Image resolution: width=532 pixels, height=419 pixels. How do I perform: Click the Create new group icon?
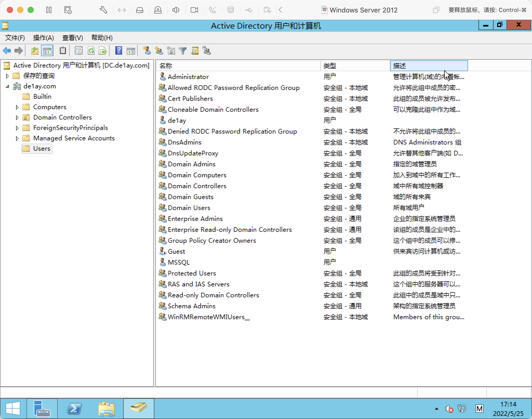pos(159,51)
